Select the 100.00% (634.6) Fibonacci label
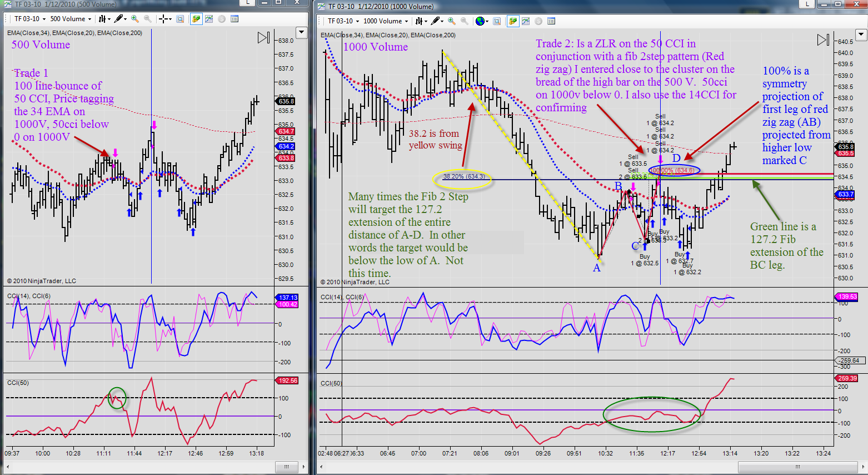 click(674, 170)
